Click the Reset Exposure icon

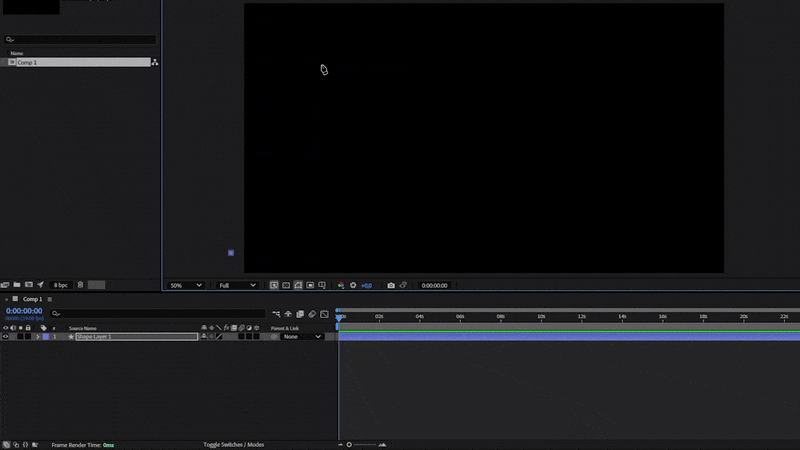coord(353,285)
